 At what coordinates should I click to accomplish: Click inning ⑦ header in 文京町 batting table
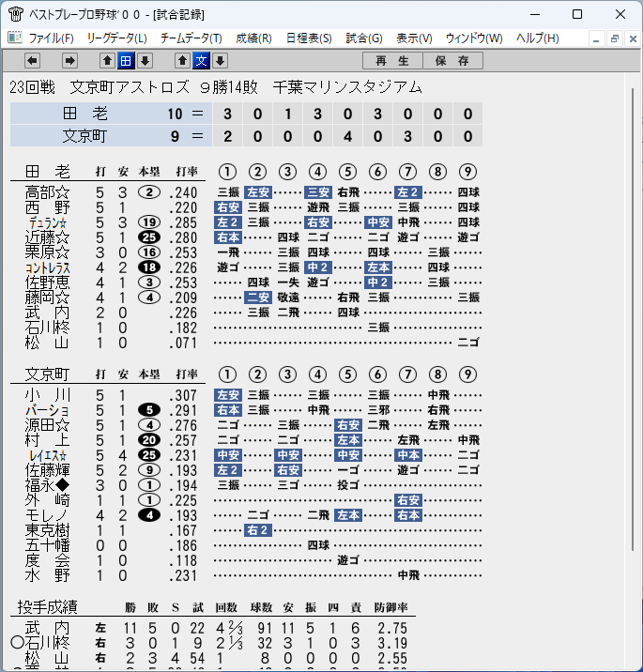pyautogui.click(x=407, y=374)
